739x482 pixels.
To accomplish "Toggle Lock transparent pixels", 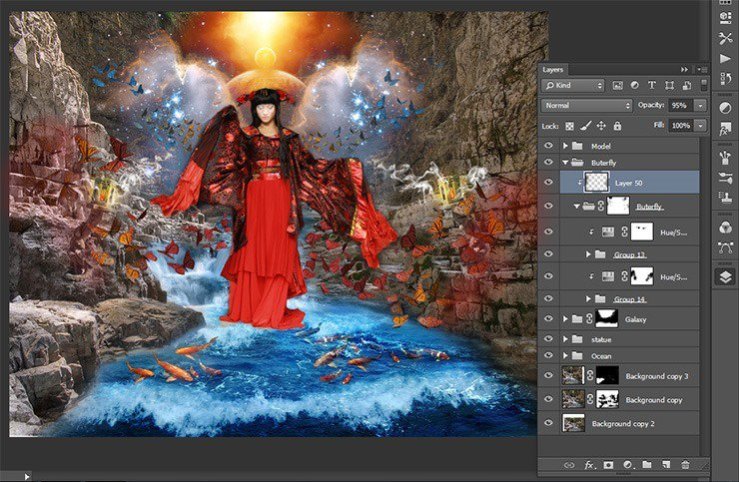I will (x=570, y=126).
